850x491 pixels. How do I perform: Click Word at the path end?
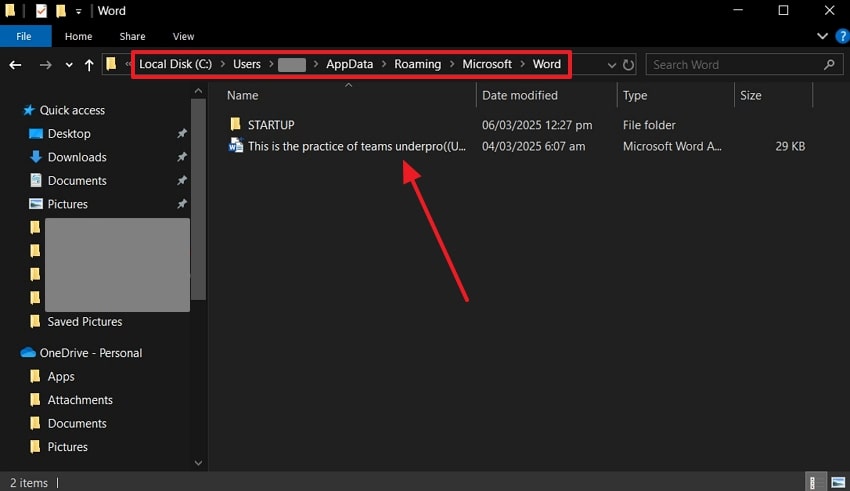tap(546, 64)
